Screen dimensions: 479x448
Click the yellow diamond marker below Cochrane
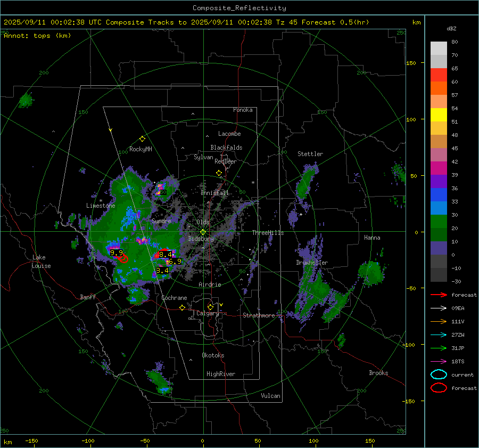(182, 307)
